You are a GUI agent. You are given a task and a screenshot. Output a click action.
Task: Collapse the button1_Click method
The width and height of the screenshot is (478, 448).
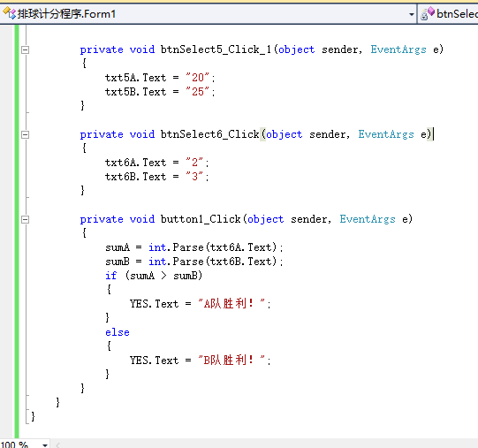[x=26, y=219]
